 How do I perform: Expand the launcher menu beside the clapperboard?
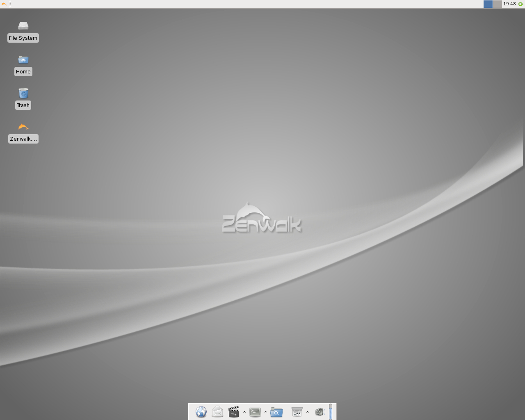pos(244,412)
